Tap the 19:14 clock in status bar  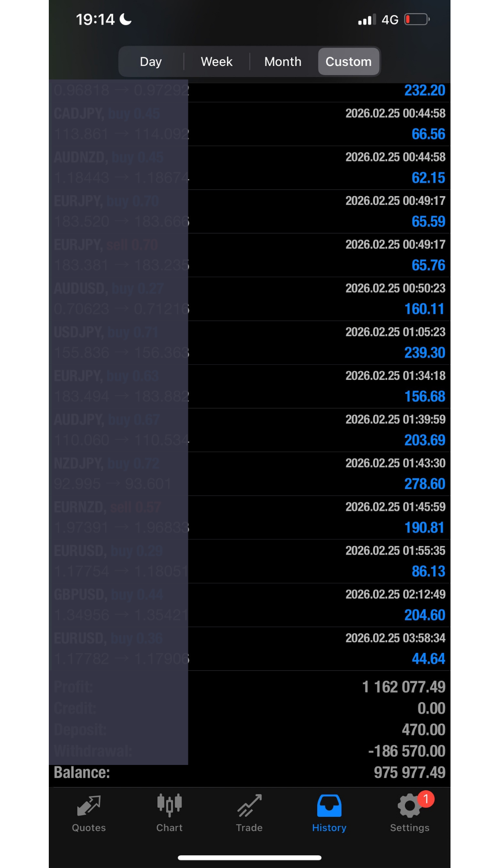tap(95, 19)
